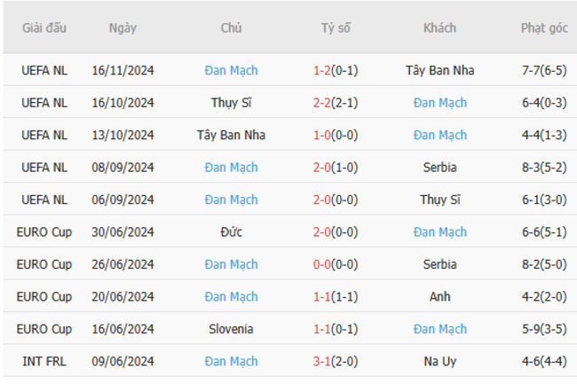Viewport: 577px width, 392px height.
Task: Click the INT FRL league label
Action: (44, 362)
